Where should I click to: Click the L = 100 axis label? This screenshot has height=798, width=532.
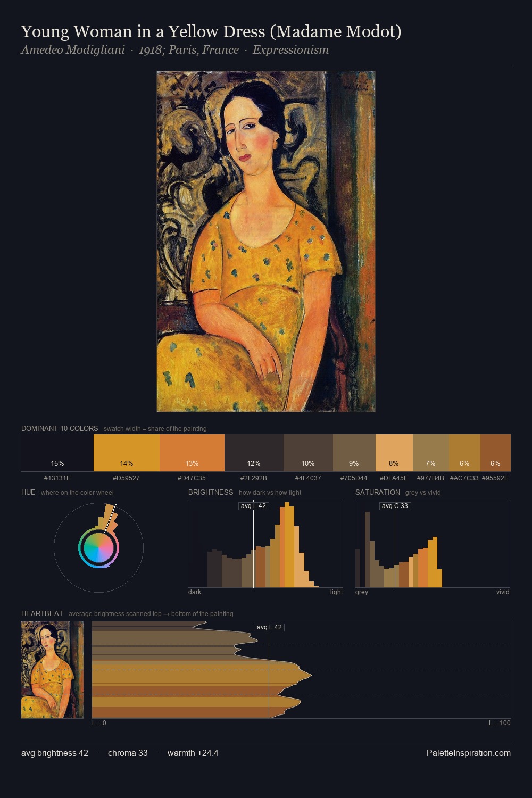pos(500,722)
